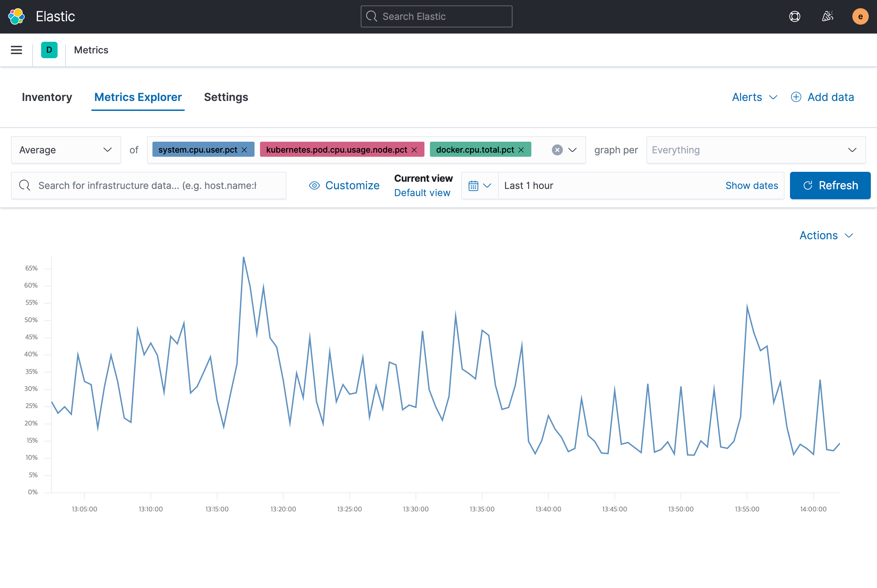Screen dimensions: 877x588
Task: Switch to the Inventory tab
Action: point(47,97)
